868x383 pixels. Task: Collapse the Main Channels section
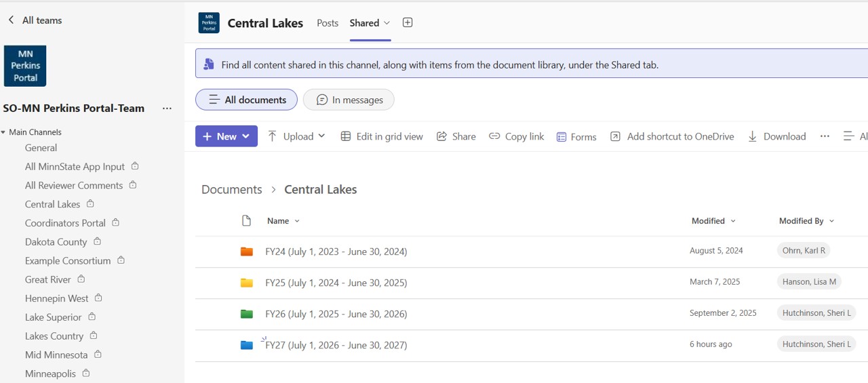(x=3, y=132)
